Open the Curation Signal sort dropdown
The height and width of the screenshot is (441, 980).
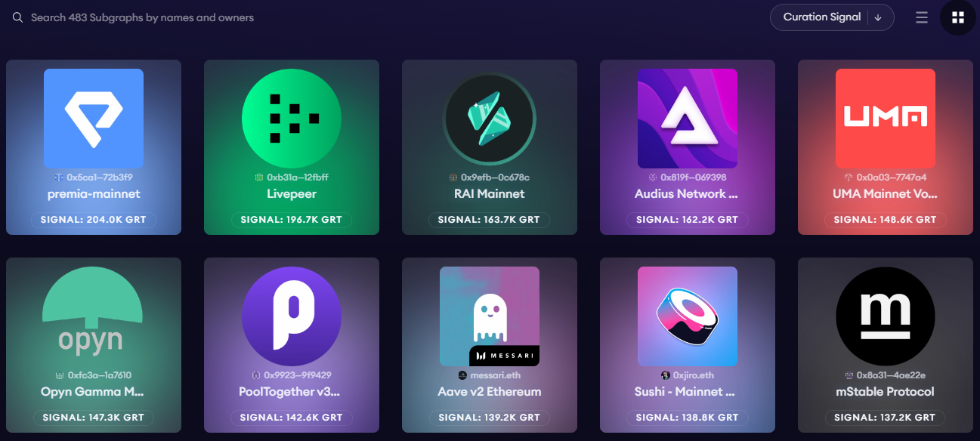[822, 17]
